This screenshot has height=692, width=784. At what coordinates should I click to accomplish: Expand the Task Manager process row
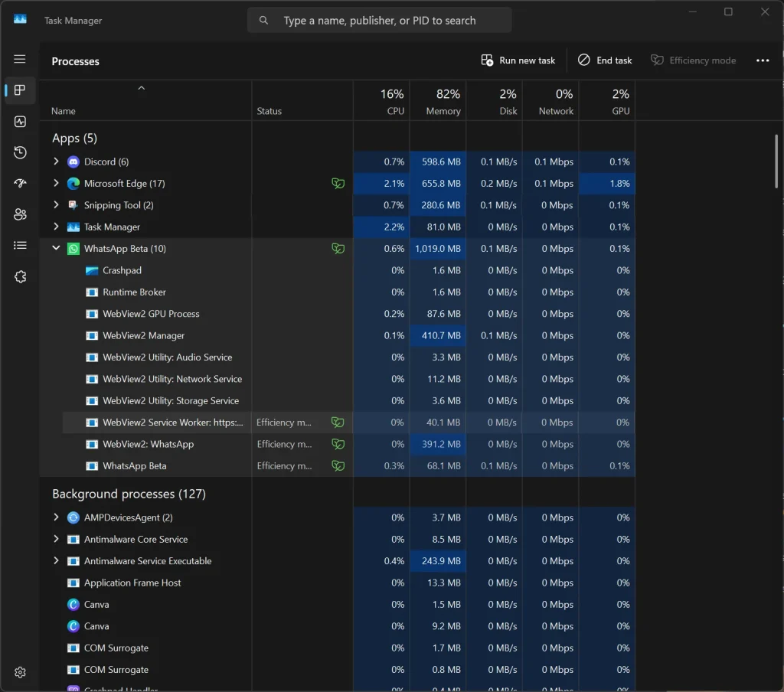56,227
